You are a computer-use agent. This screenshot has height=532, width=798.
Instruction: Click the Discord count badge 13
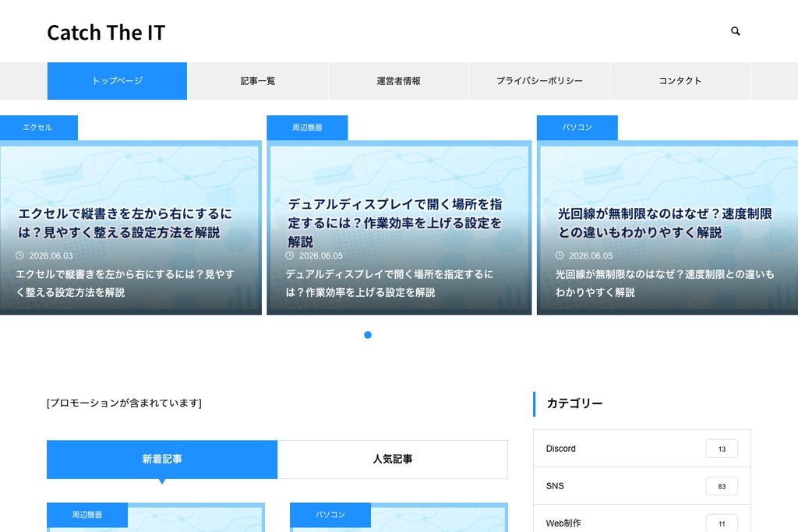(x=722, y=449)
